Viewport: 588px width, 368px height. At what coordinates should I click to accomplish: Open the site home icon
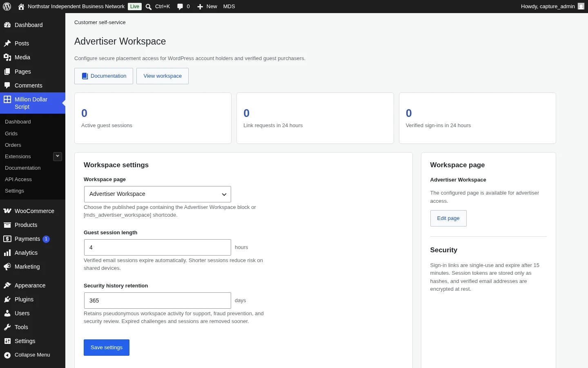21,7
